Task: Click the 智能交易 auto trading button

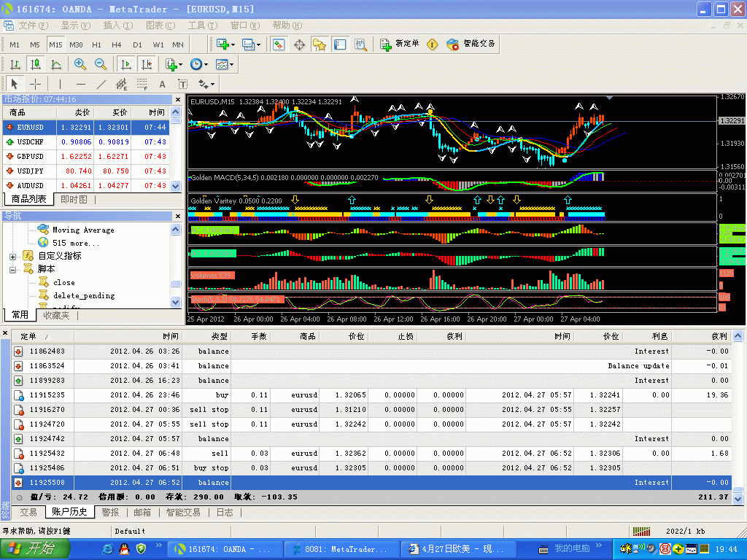Action: (471, 44)
